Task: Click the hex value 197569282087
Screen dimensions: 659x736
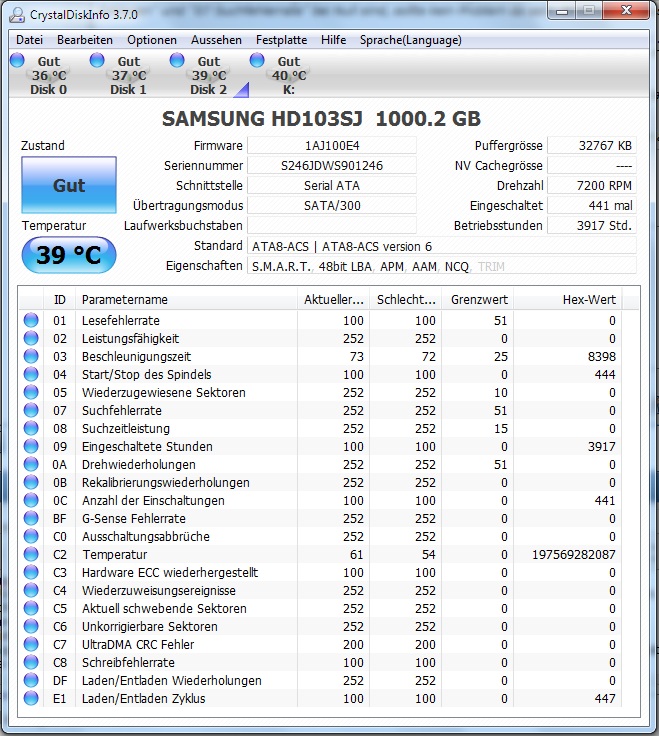Action: pos(574,554)
